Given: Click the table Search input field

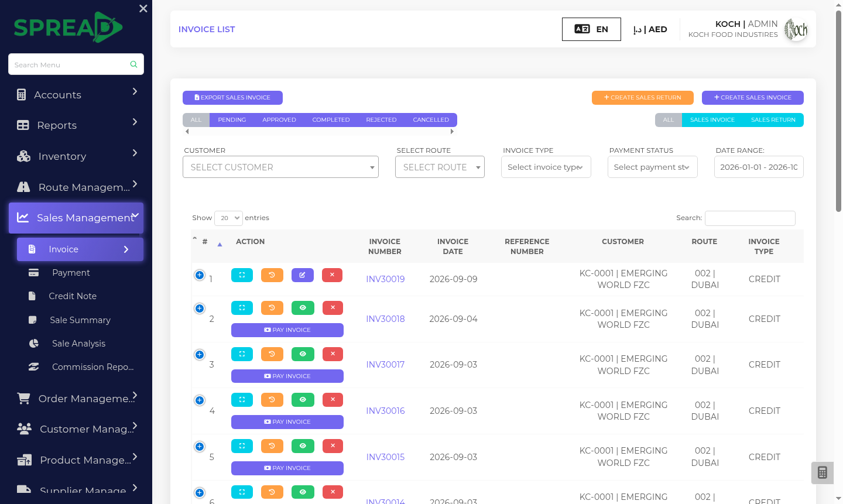Looking at the screenshot, I should click(x=750, y=218).
